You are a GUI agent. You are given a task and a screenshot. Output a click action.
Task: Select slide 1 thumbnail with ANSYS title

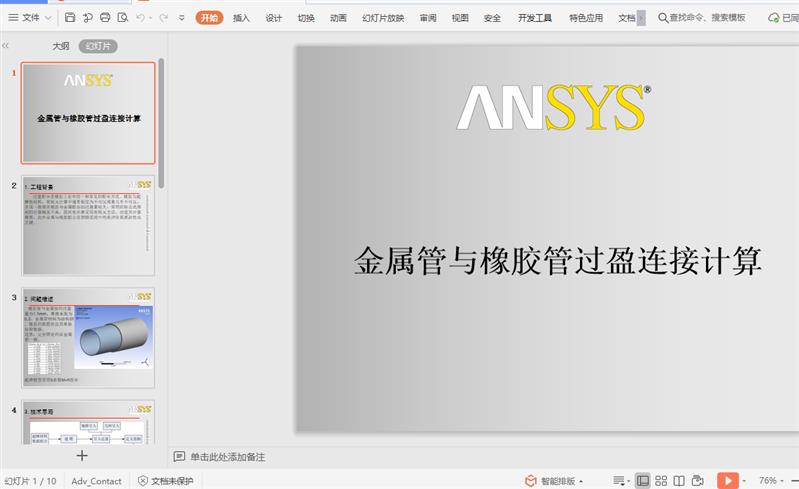88,113
